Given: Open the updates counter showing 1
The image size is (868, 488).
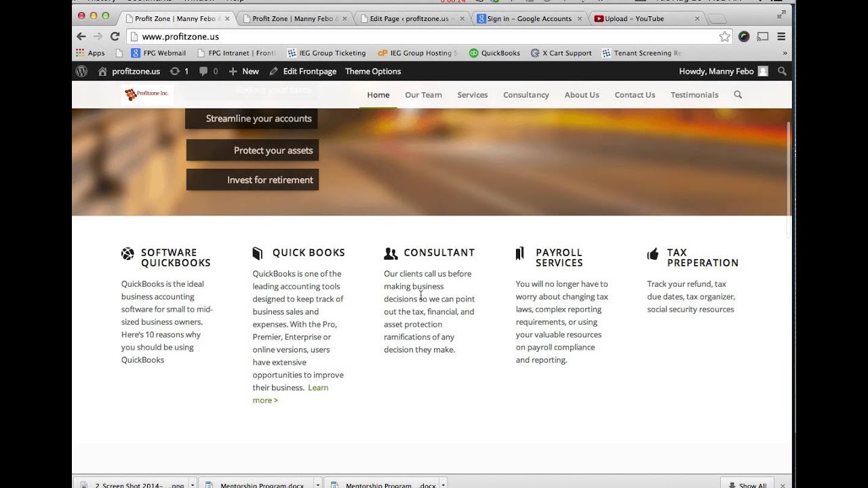Looking at the screenshot, I should point(179,71).
